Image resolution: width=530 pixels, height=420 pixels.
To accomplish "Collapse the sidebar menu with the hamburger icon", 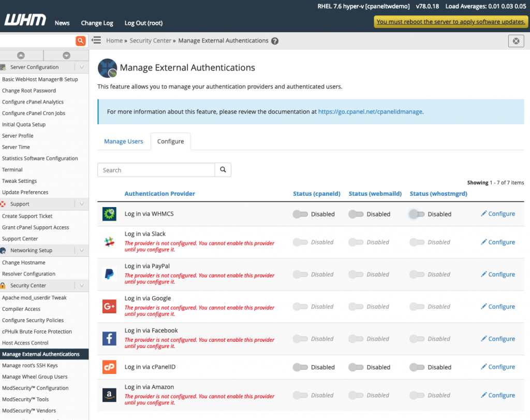I will coord(96,40).
